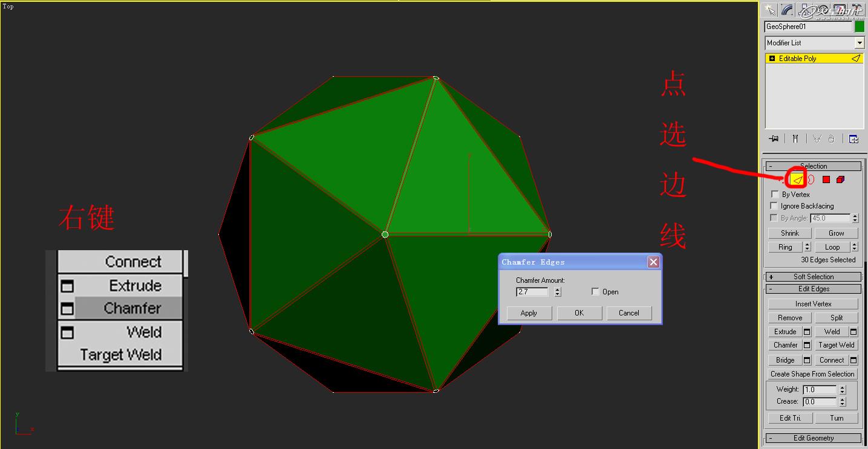Click the GeoSphere01 object color swatch
The width and height of the screenshot is (868, 449).
[860, 27]
